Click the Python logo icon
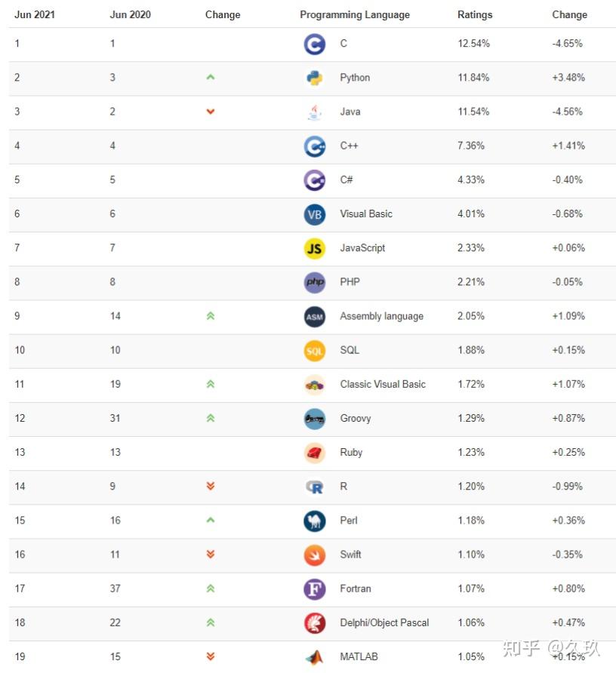The image size is (616, 673). (x=314, y=78)
